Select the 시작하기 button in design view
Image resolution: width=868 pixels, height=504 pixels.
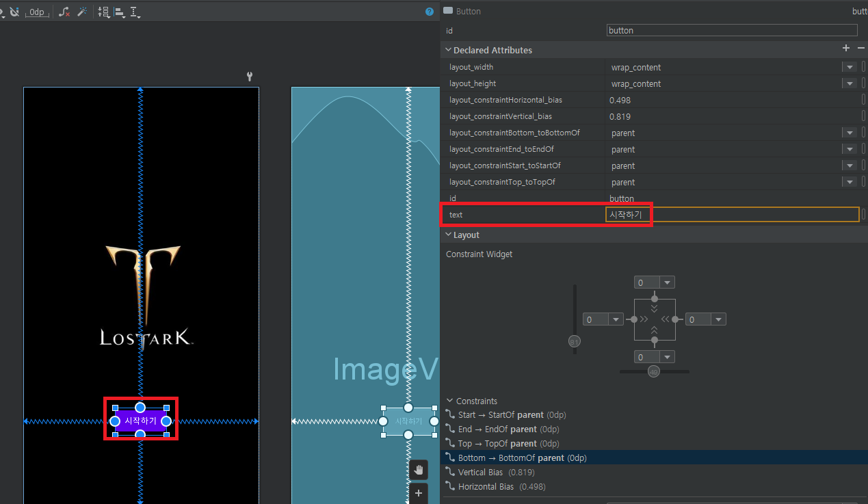[x=140, y=421]
